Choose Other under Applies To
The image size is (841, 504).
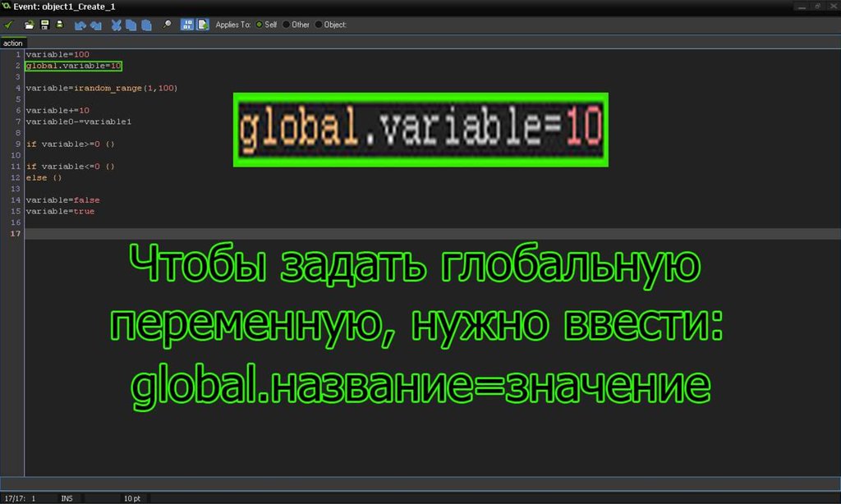[287, 25]
